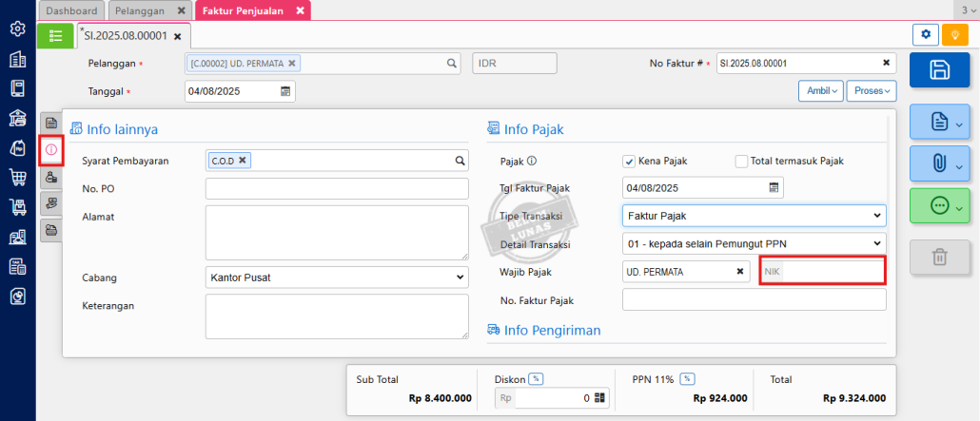
Task: Uncheck the Kena Pajak checkbox
Action: (629, 161)
